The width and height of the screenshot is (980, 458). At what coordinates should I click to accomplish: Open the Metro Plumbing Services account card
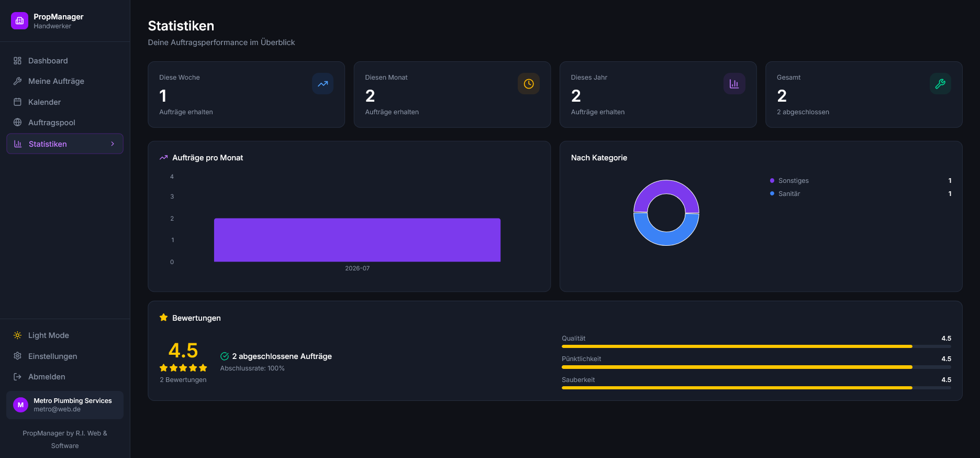[65, 405]
